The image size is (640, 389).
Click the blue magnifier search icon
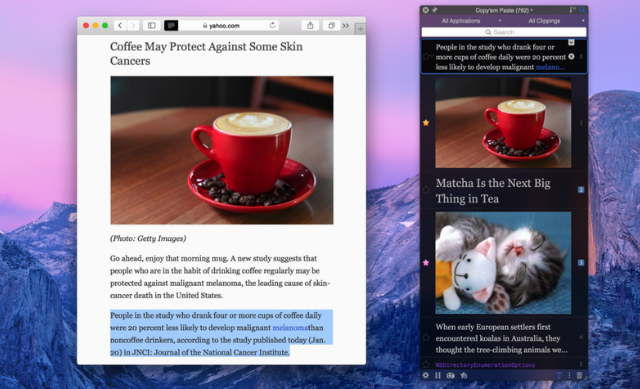[x=582, y=10]
